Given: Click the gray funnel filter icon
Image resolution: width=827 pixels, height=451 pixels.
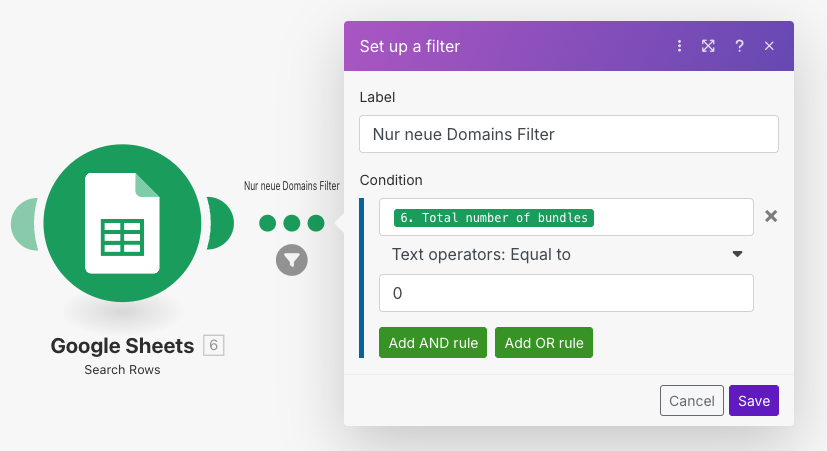Looking at the screenshot, I should pos(292,260).
